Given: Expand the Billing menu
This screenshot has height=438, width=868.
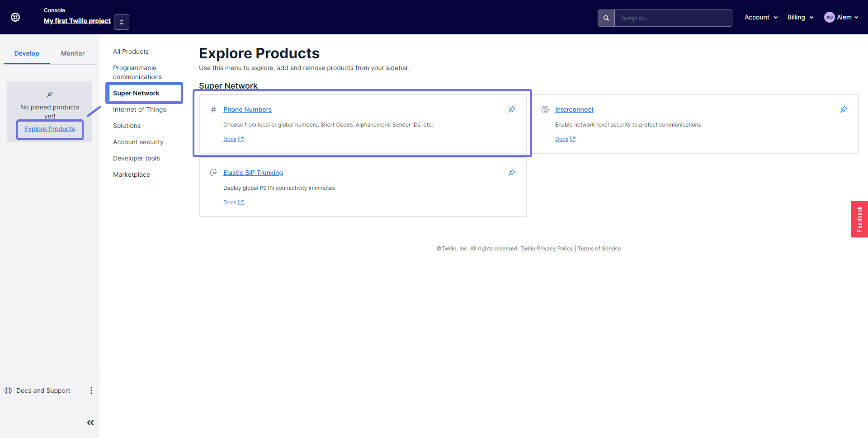Looking at the screenshot, I should (800, 17).
